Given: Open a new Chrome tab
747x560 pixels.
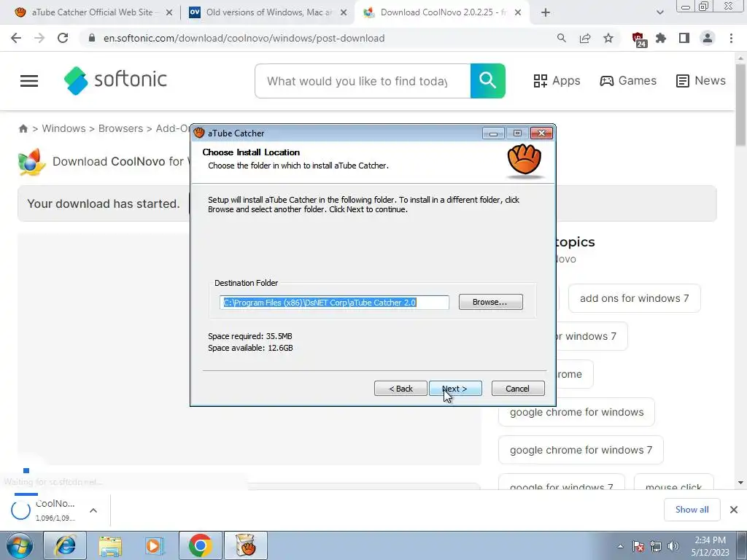Looking at the screenshot, I should pos(546,13).
